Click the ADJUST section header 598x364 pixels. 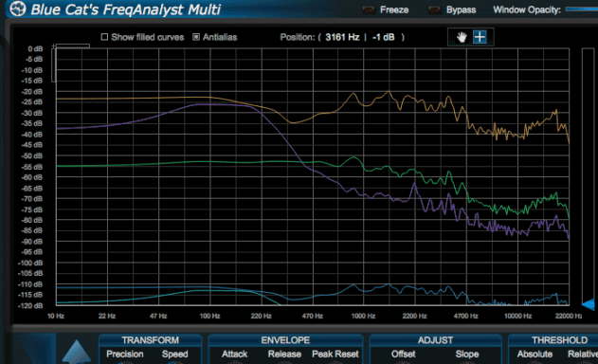(x=435, y=340)
